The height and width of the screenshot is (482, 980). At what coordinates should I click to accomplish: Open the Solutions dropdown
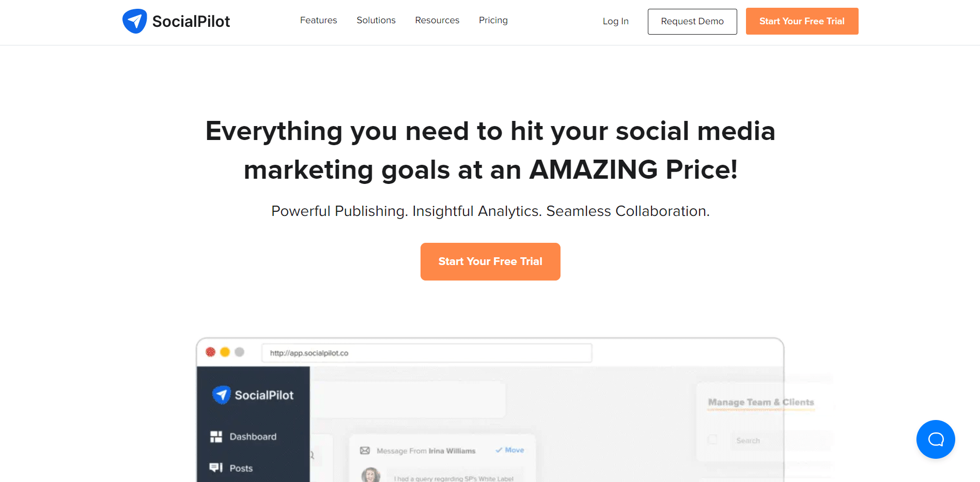(x=376, y=20)
